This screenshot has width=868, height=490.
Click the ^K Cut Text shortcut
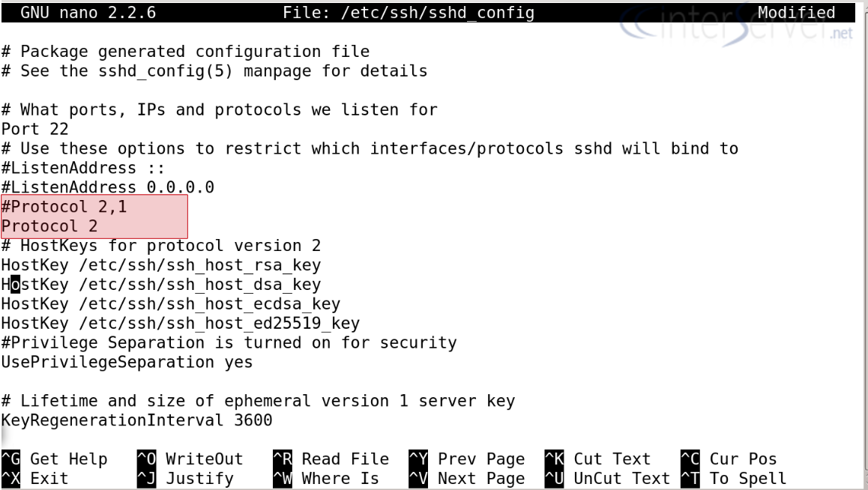point(597,459)
